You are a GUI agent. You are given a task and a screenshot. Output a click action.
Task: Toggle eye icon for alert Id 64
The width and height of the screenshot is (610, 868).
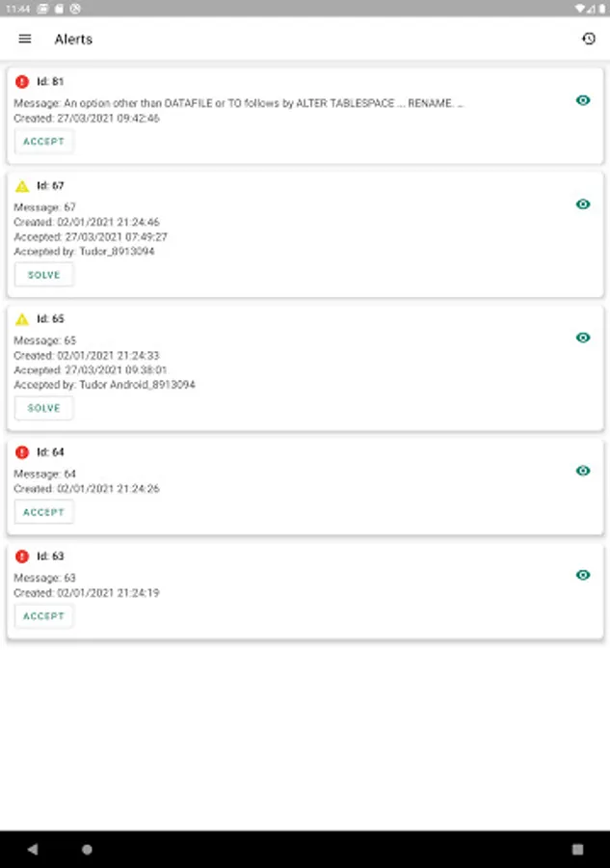coord(582,471)
